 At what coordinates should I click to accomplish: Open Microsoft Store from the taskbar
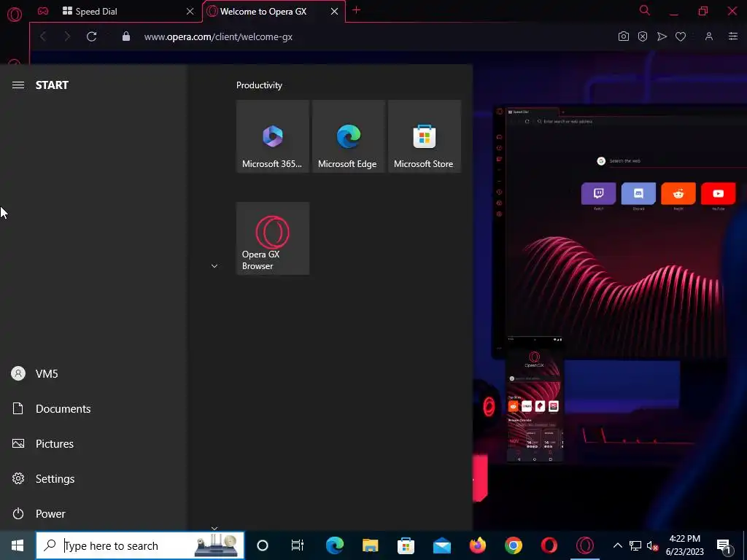tap(406, 545)
